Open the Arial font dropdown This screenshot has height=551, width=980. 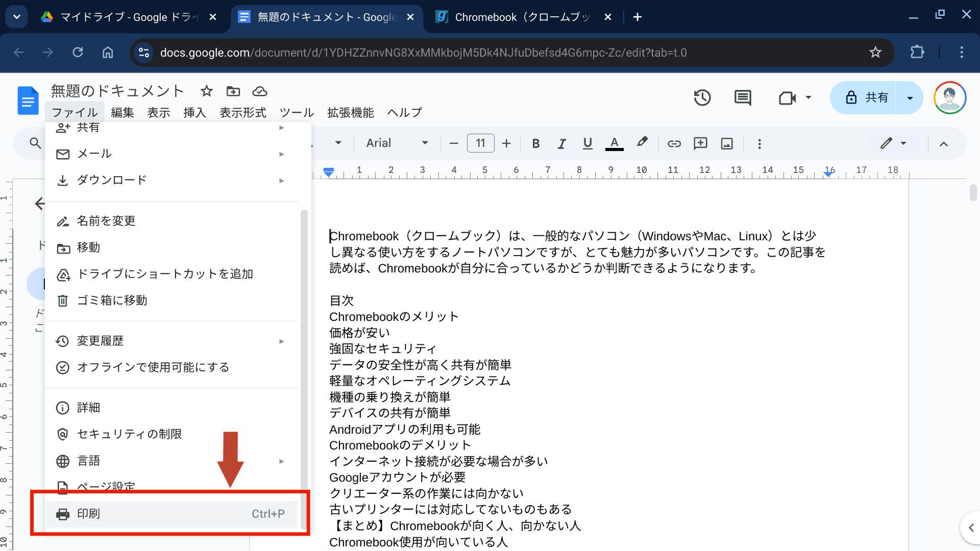click(397, 143)
